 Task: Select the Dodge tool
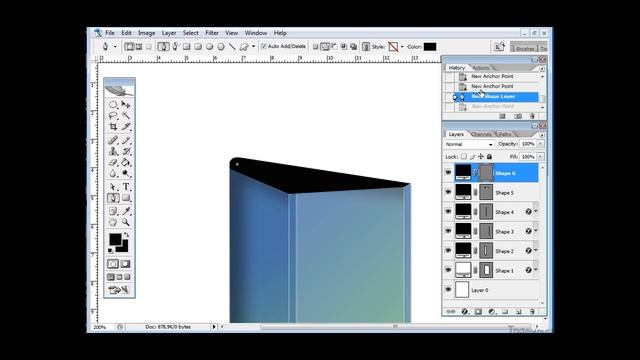pos(126,173)
